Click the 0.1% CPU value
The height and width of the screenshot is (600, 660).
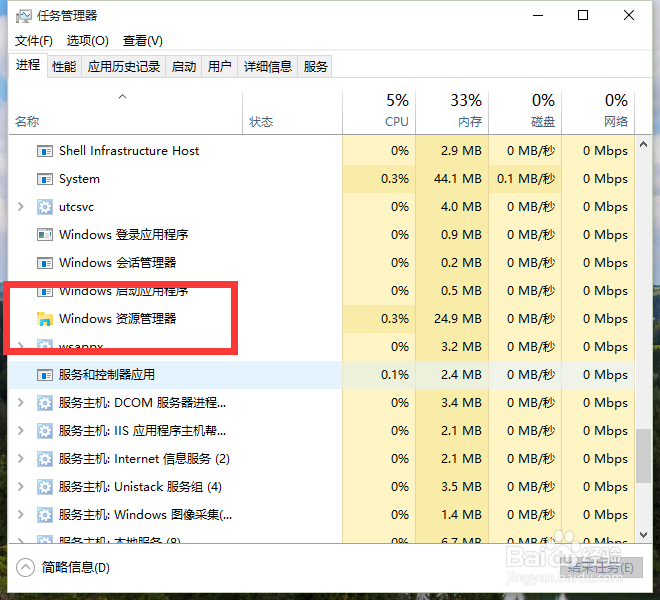coord(395,375)
